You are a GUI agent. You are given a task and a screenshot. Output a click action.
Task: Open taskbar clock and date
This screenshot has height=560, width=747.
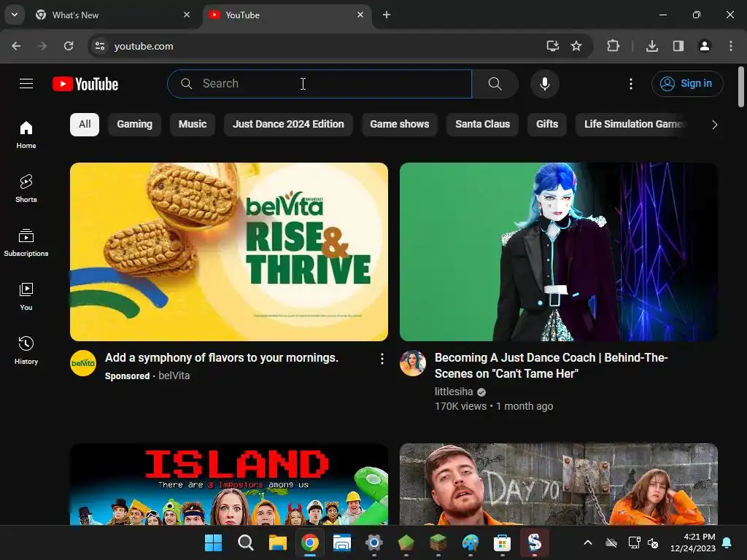coord(693,542)
